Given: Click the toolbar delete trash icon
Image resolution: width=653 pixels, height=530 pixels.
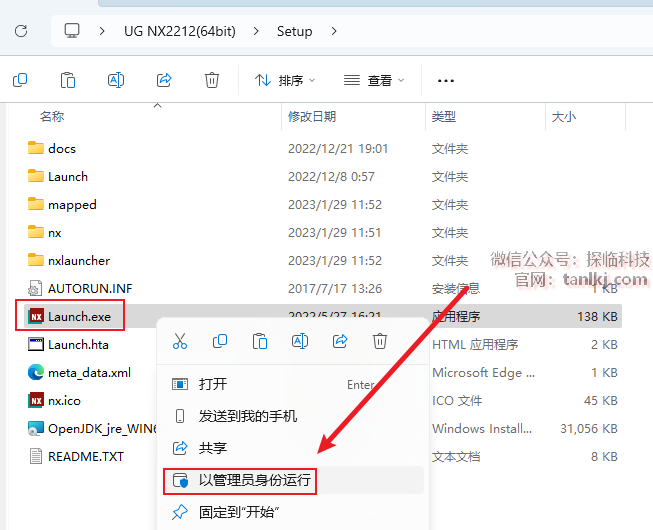Looking at the screenshot, I should click(212, 80).
